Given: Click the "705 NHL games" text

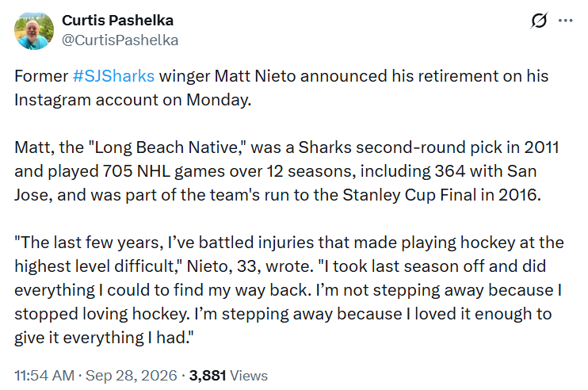Looking at the screenshot, I should click(x=163, y=171).
